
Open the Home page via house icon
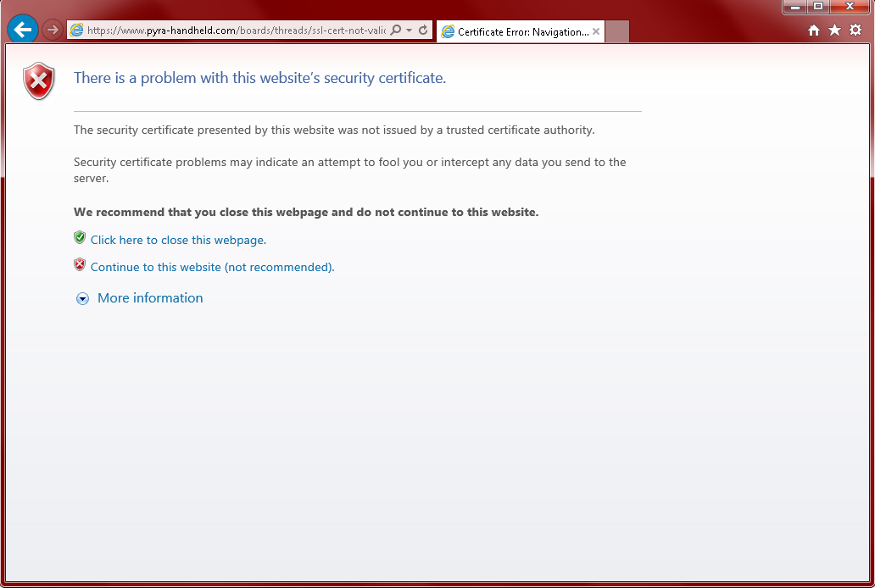click(x=814, y=31)
